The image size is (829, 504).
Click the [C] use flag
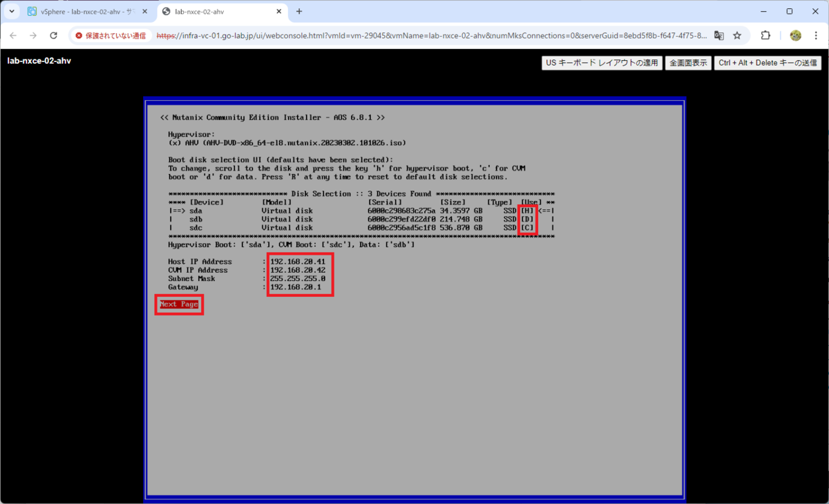click(527, 228)
